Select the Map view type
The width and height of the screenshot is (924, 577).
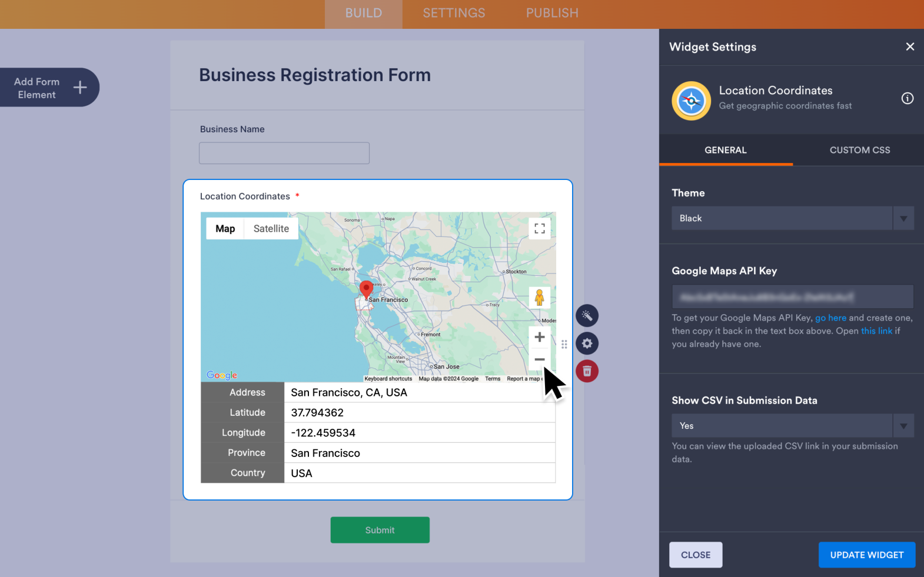225,229
